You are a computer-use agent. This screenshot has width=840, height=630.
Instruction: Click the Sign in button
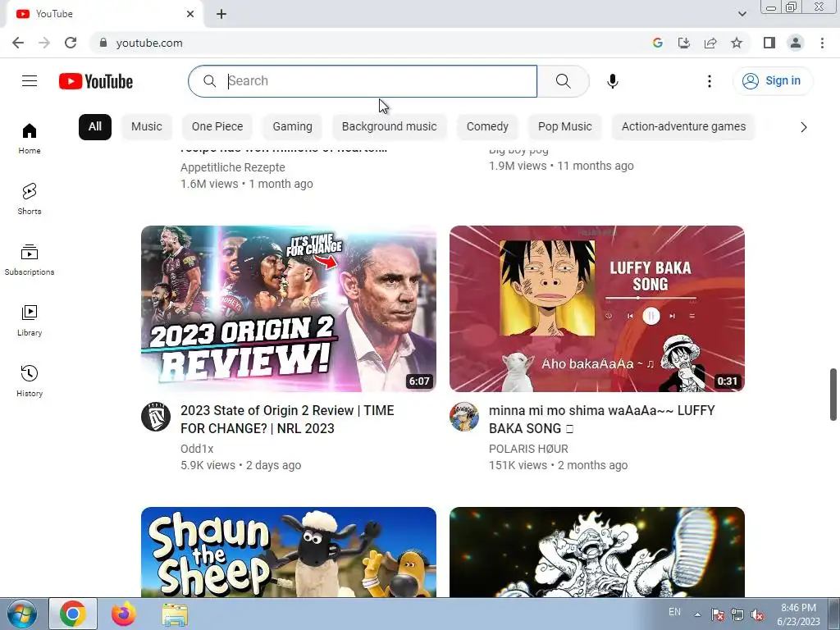(773, 81)
